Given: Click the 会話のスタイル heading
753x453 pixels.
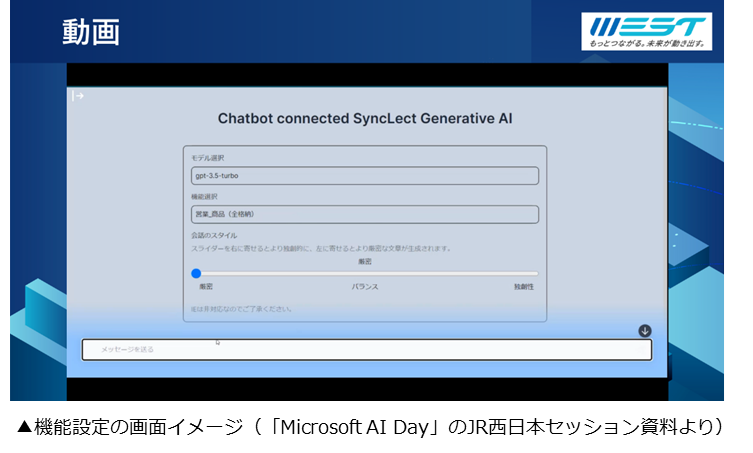Looking at the screenshot, I should click(214, 235).
